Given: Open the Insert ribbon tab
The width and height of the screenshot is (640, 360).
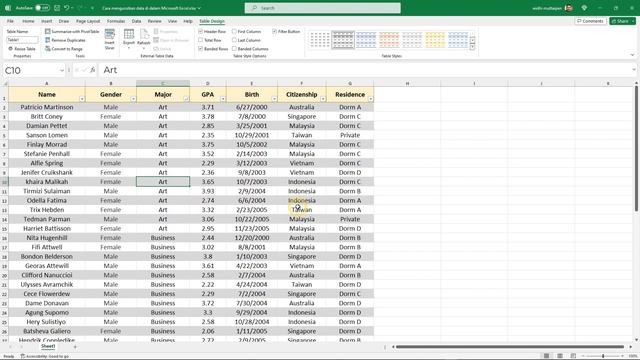Looking at the screenshot, I should (47, 21).
